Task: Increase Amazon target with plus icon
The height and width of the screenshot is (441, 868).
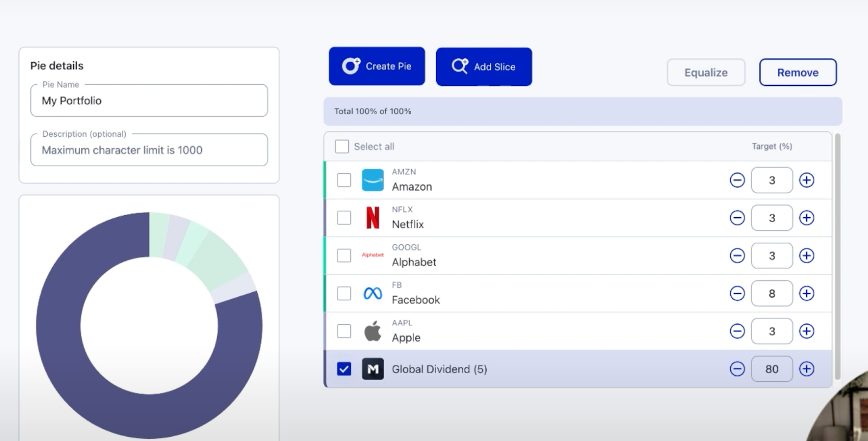Action: [x=807, y=180]
